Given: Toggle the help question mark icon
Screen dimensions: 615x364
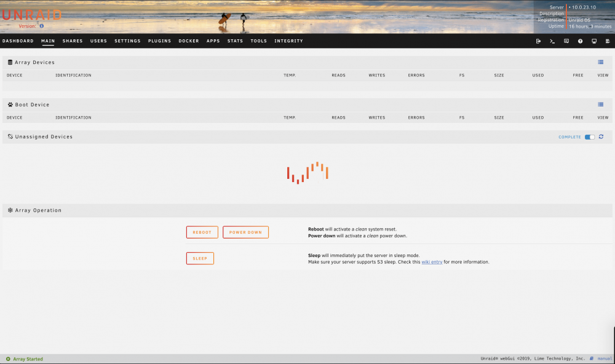Looking at the screenshot, I should coord(580,41).
